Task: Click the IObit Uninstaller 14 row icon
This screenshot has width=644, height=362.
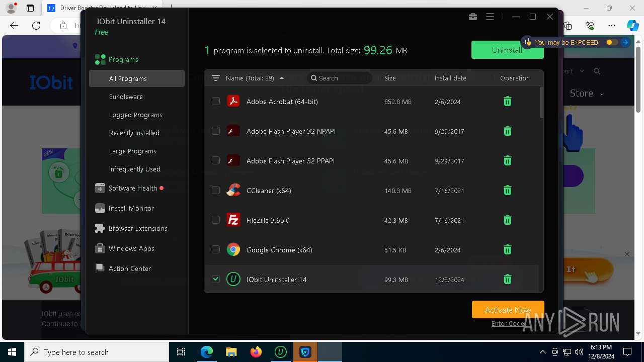Action: 233,280
